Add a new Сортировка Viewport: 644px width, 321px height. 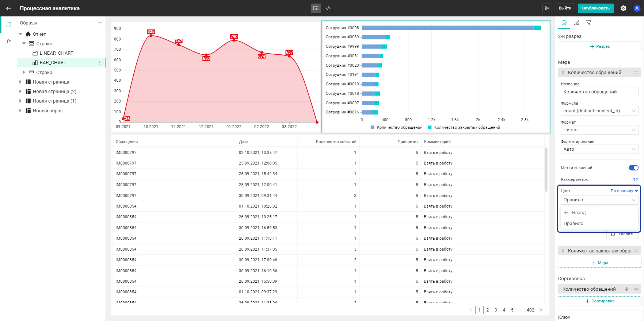click(599, 301)
